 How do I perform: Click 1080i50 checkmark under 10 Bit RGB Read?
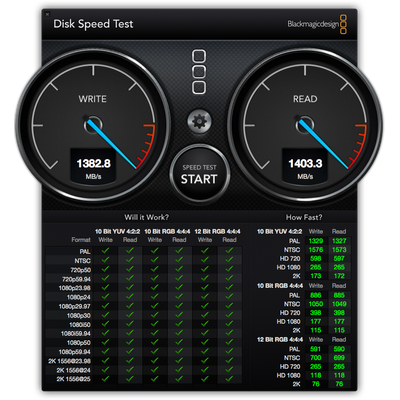[x=179, y=324]
